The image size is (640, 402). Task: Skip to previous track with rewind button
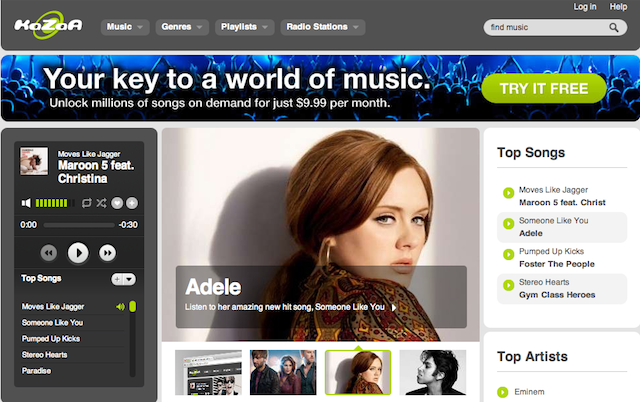49,253
